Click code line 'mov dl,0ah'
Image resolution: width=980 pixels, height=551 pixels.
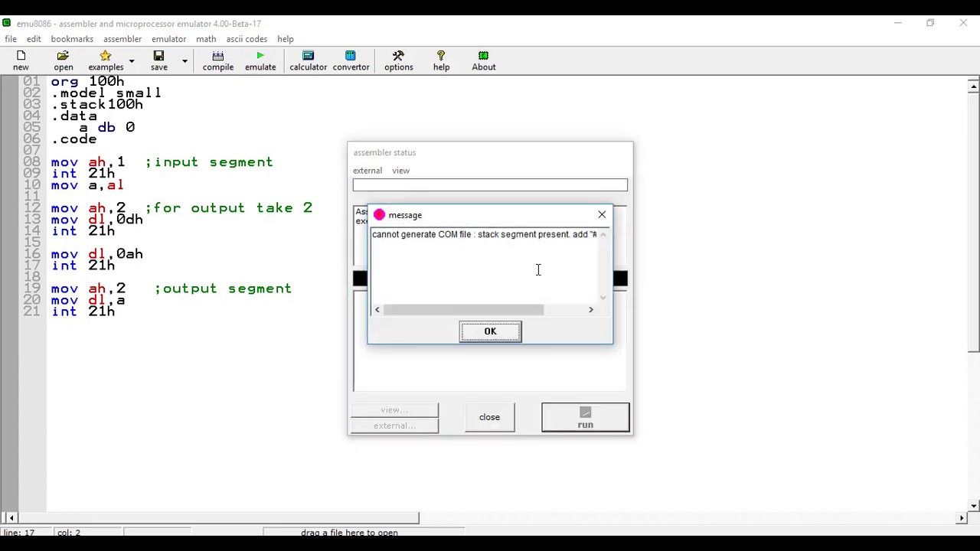pyautogui.click(x=97, y=254)
